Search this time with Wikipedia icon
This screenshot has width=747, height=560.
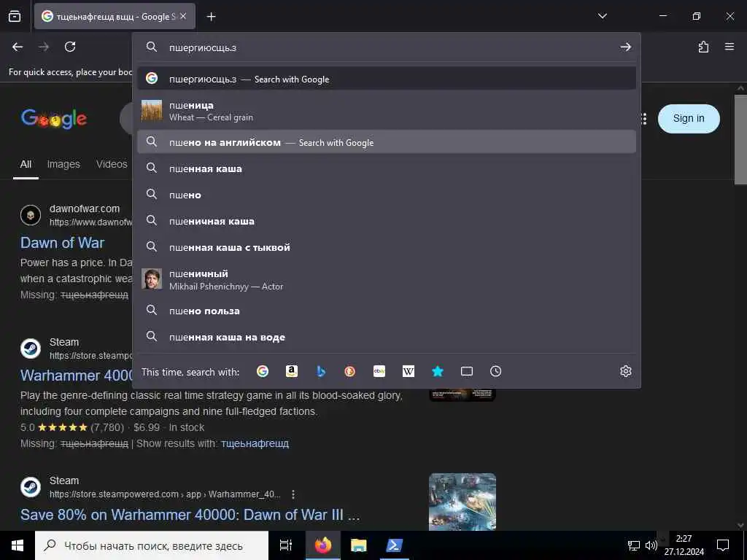(409, 371)
